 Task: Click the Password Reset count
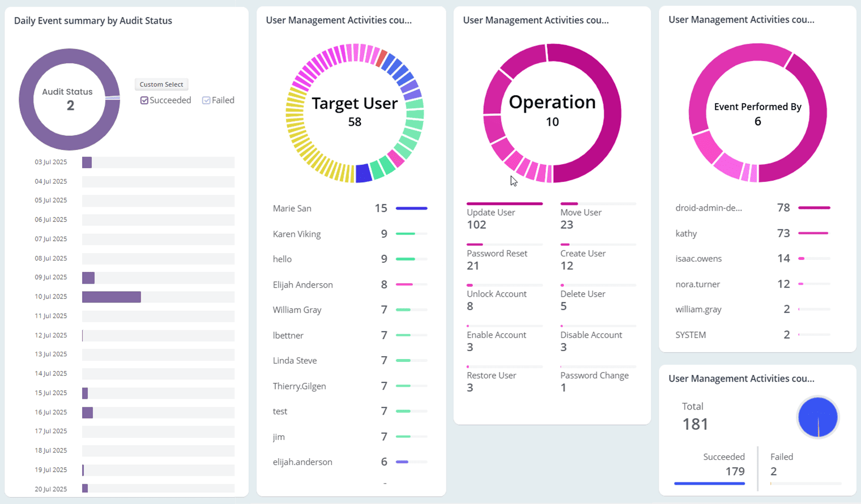click(497, 259)
